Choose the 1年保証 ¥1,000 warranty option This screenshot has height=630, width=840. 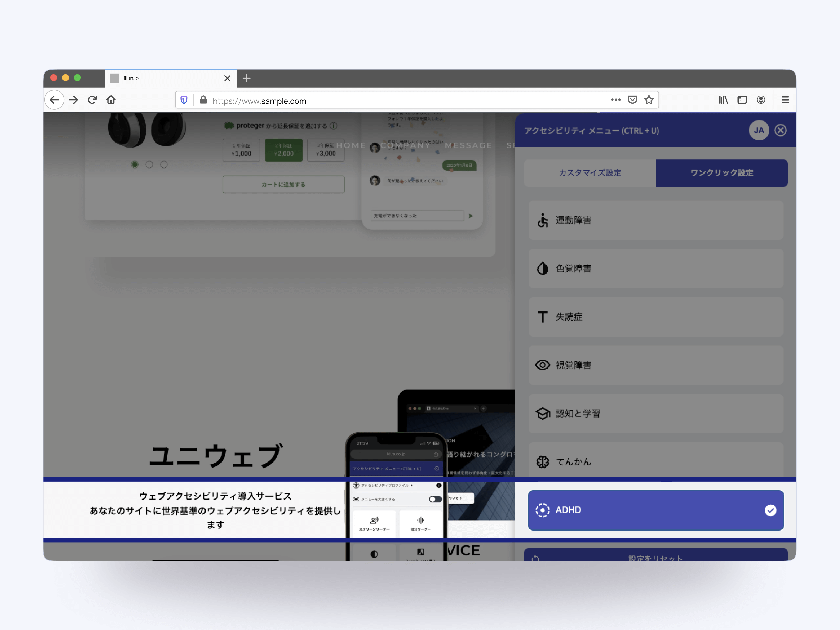241,150
